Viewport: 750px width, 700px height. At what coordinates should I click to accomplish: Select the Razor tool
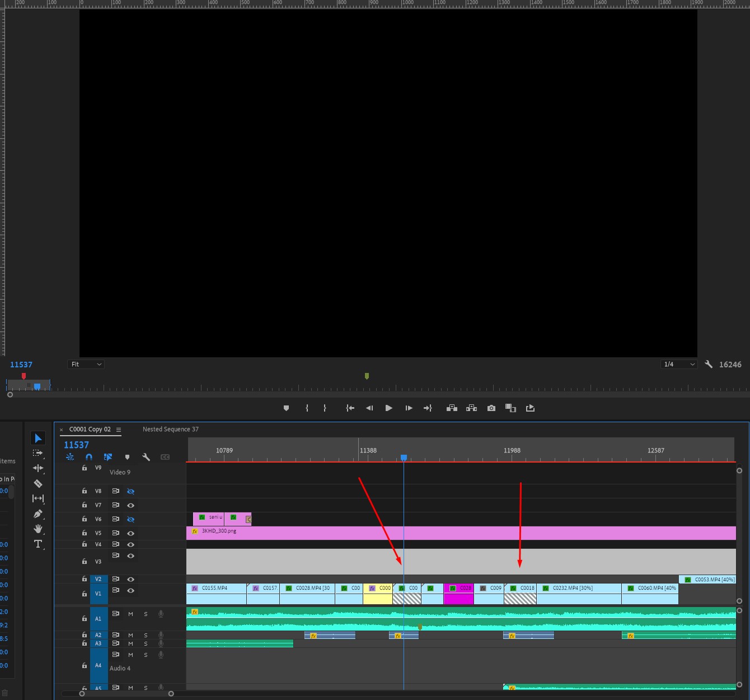click(38, 483)
